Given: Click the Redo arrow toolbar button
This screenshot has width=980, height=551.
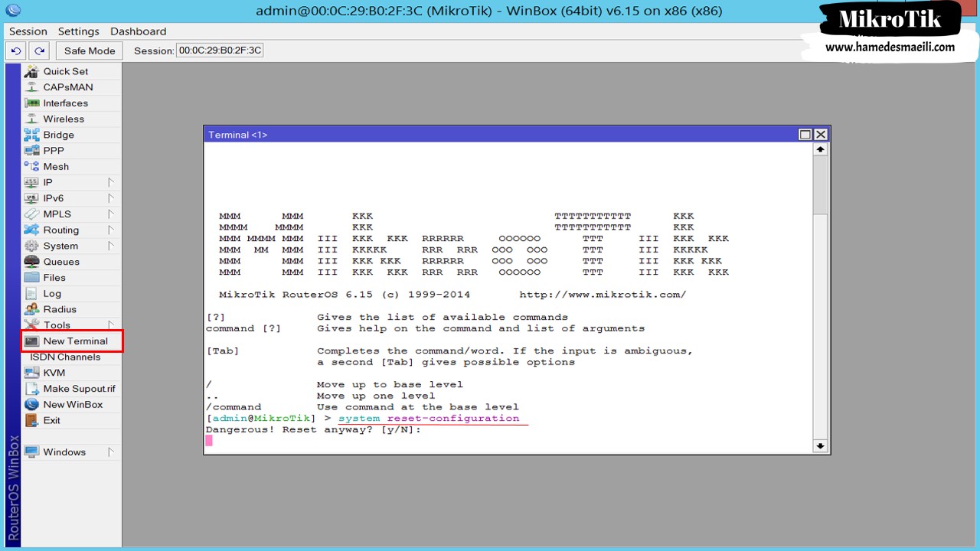Looking at the screenshot, I should pyautogui.click(x=39, y=51).
